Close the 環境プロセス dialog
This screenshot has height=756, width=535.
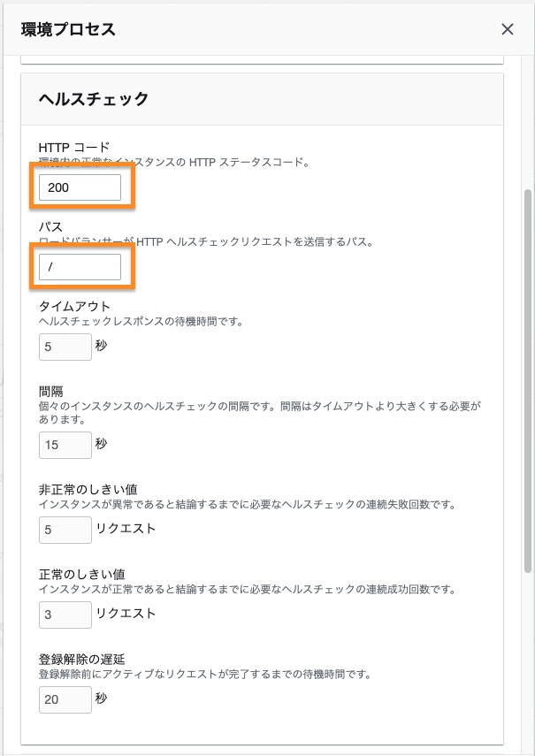tap(508, 29)
